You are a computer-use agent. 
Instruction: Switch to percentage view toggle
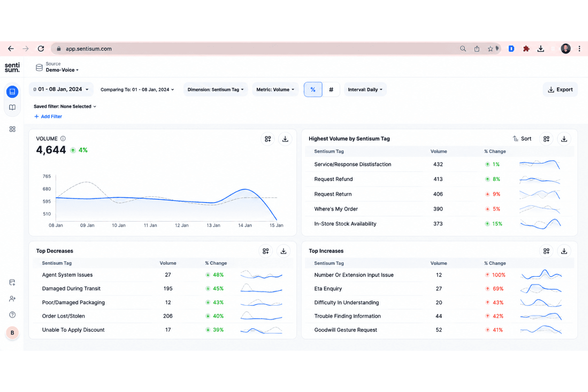click(x=313, y=89)
